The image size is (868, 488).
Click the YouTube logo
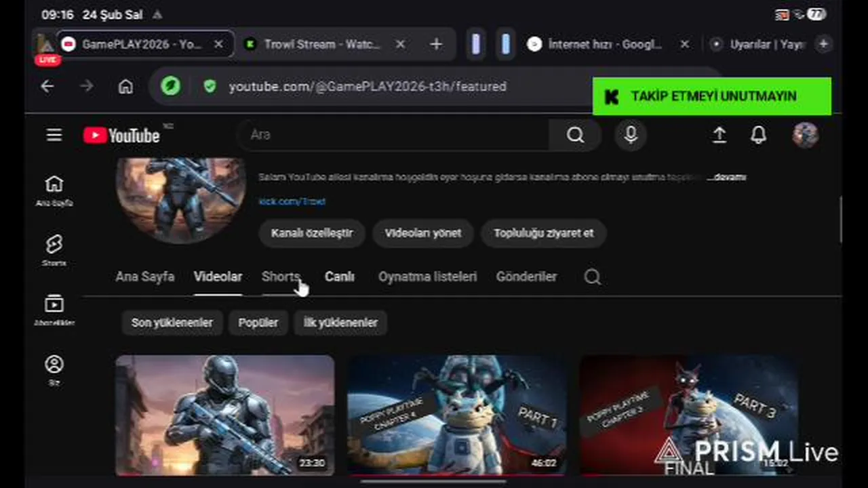tap(122, 136)
